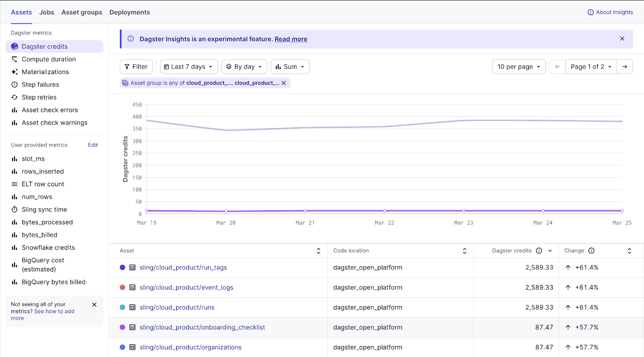Open the 'See how to add more' link

[43, 315]
